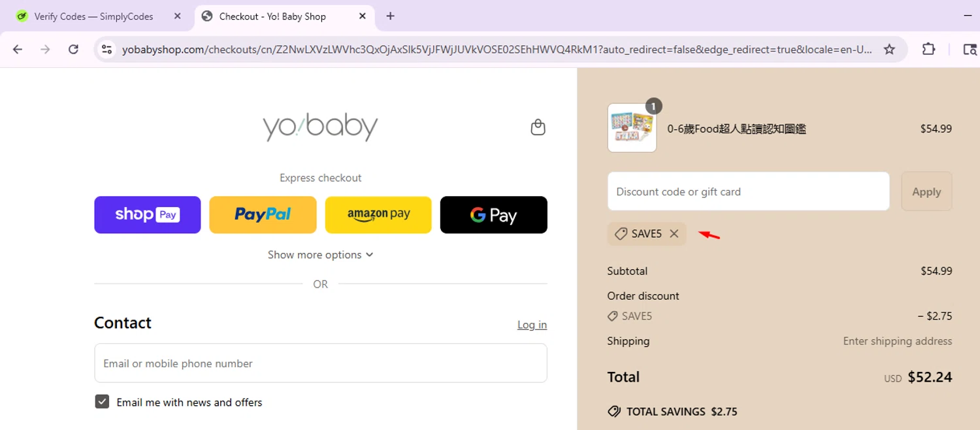Uncheck Email me with news and offers
980x430 pixels.
coord(102,401)
